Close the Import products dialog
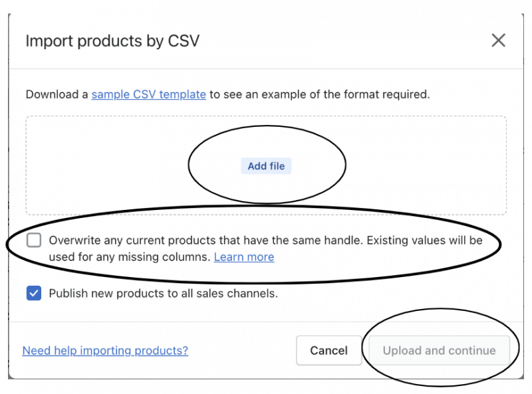532x394 pixels. click(498, 41)
